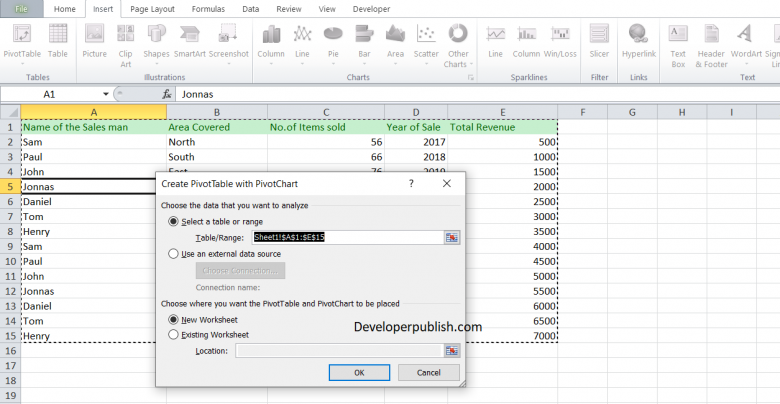Click the Table/Range input field
780x404 pixels.
[347, 237]
